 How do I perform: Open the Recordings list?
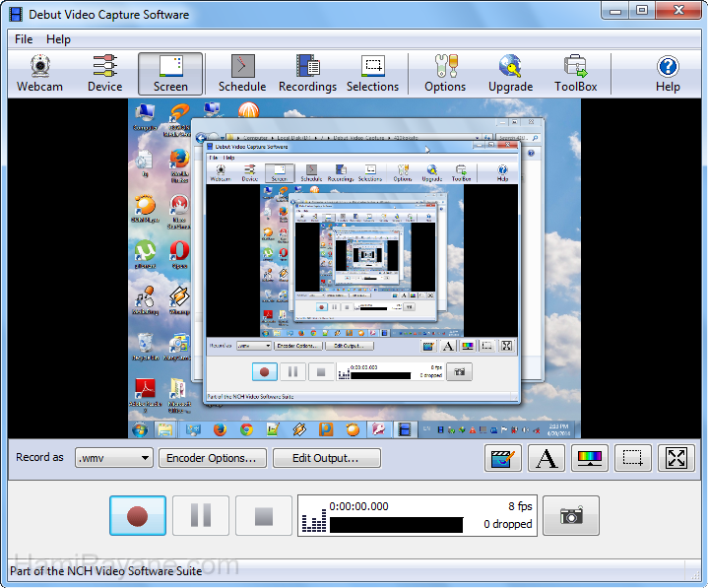pos(307,74)
